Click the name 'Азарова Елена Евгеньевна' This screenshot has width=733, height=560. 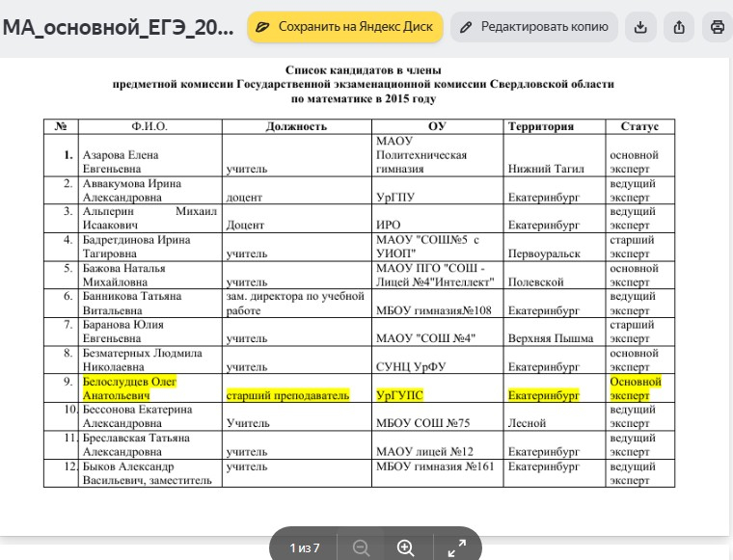[x=121, y=162]
